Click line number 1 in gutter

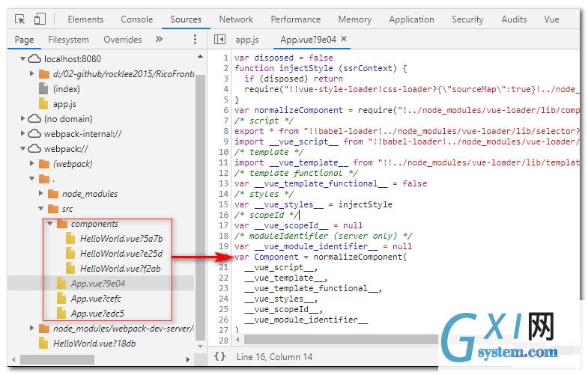(x=225, y=58)
